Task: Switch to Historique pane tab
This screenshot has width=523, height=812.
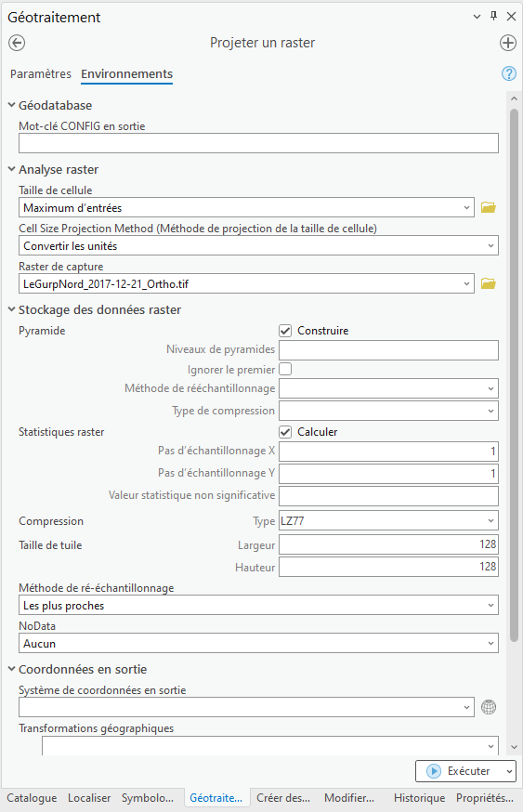Action: [420, 798]
